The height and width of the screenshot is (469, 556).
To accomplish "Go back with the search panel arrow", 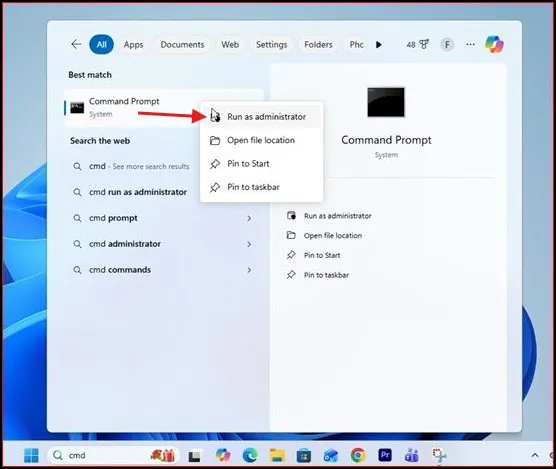I will click(76, 44).
